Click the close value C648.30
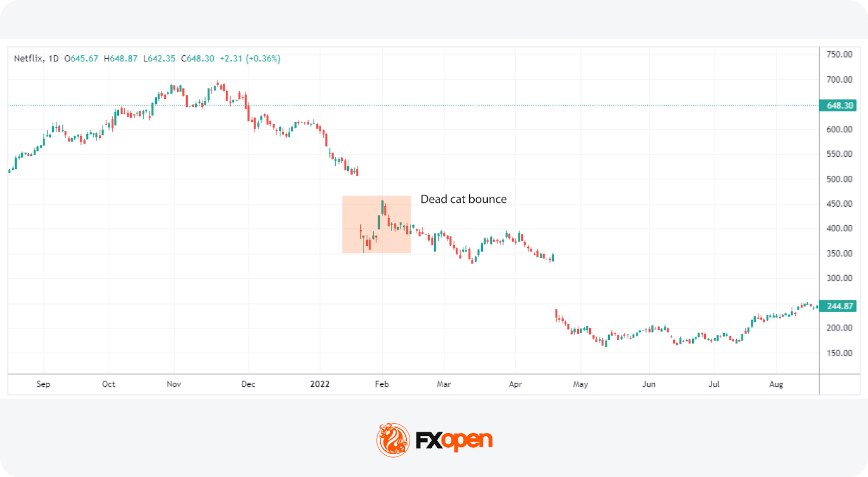The image size is (868, 477). point(197,59)
